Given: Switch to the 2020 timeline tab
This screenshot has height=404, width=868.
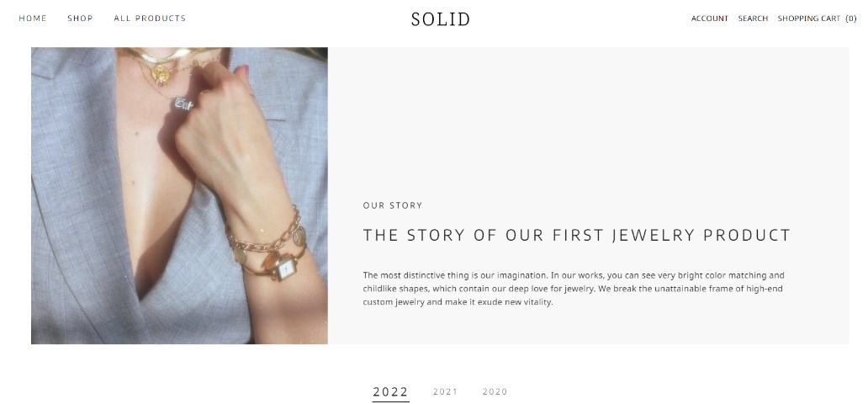Looking at the screenshot, I should click(x=495, y=392).
